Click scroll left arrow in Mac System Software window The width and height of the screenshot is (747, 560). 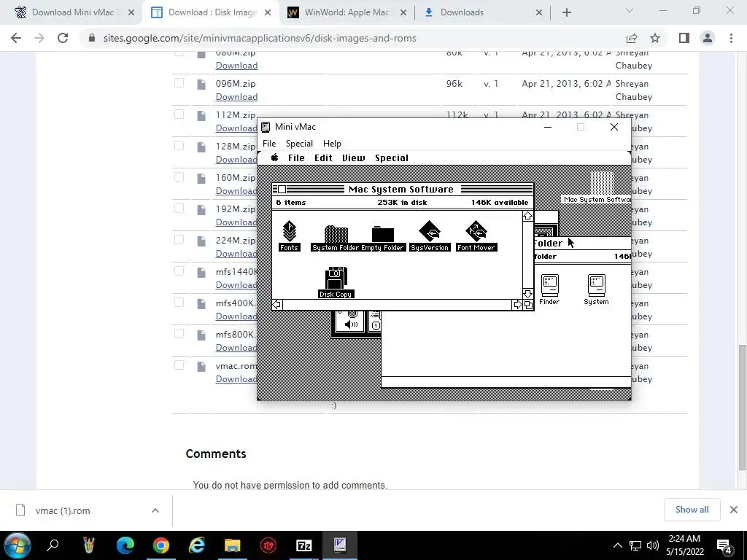[277, 305]
